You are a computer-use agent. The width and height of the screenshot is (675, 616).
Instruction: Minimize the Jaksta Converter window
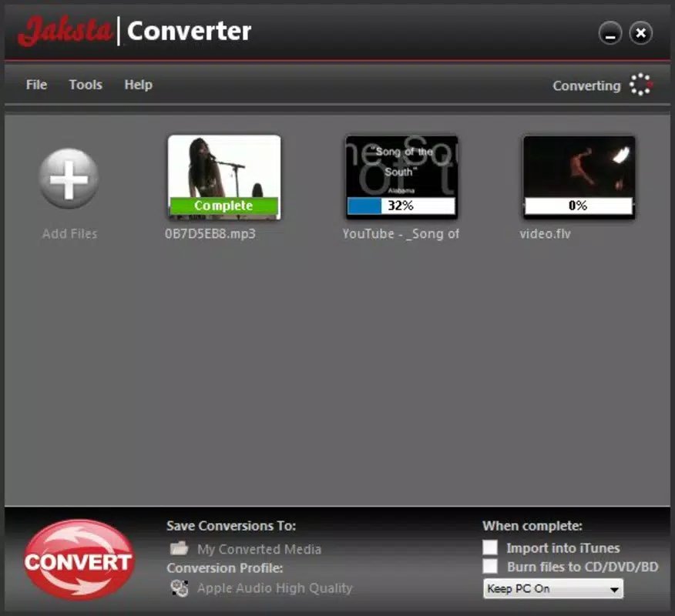pos(610,33)
